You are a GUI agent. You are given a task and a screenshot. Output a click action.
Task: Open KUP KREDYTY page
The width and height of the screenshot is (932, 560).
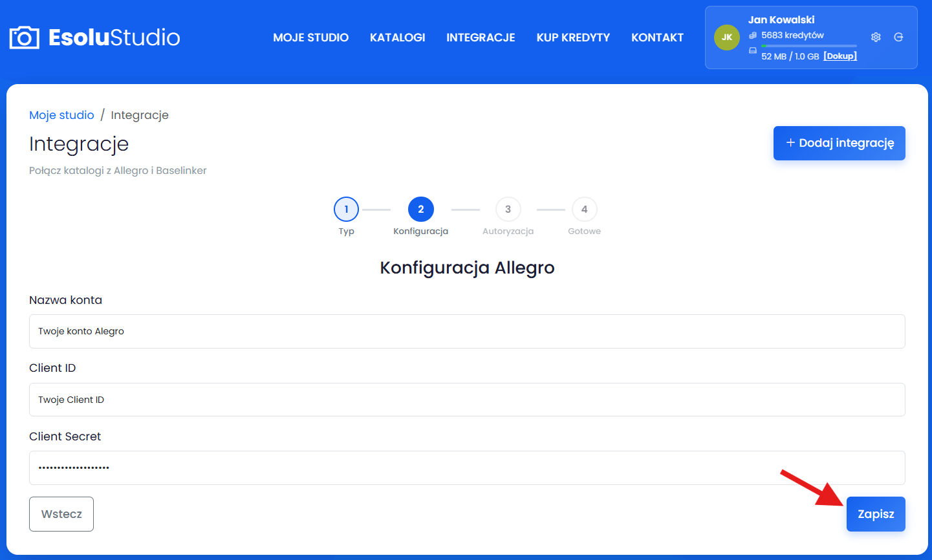pos(573,38)
